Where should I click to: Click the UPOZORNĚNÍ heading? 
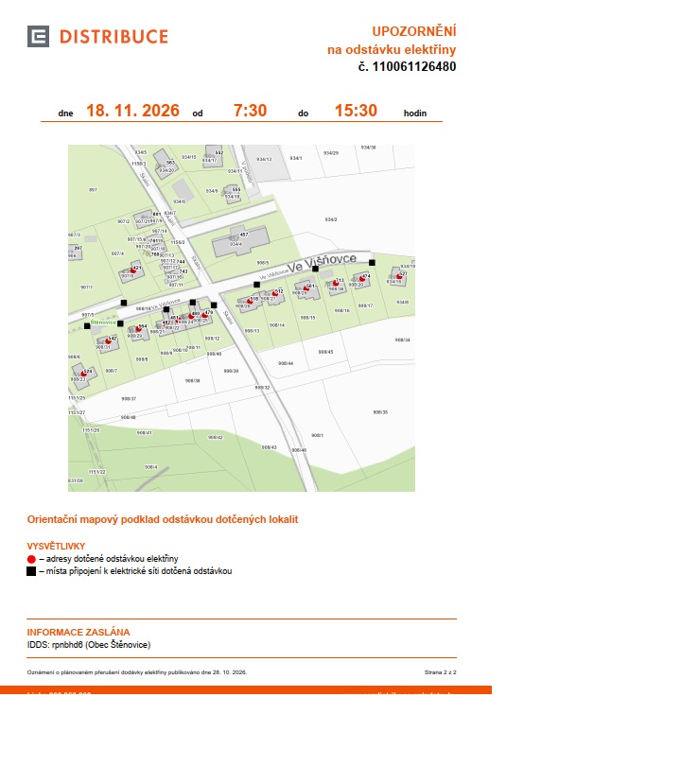click(414, 31)
